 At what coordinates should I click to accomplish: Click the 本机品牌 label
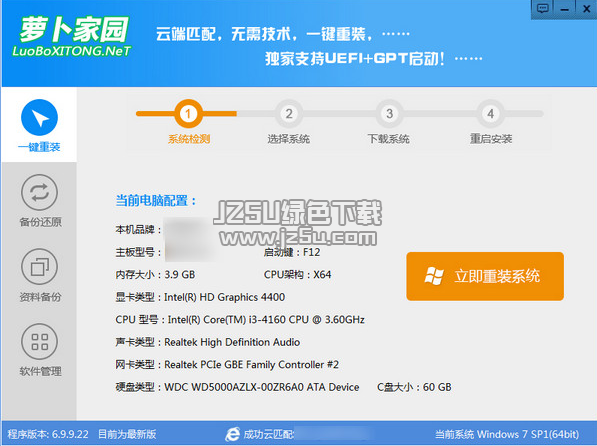(138, 230)
